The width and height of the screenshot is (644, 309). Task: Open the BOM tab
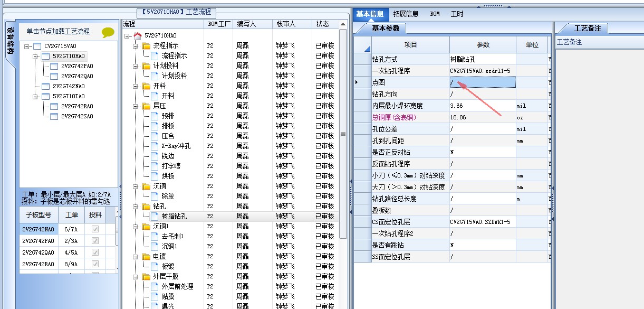coord(435,14)
